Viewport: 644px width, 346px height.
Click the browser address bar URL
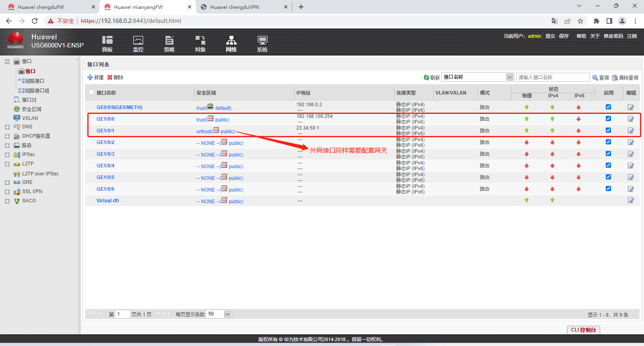click(131, 21)
